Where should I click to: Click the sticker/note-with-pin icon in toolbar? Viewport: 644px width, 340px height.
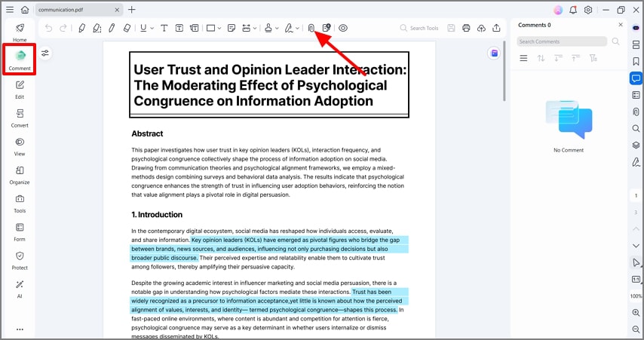pyautogui.click(x=327, y=28)
